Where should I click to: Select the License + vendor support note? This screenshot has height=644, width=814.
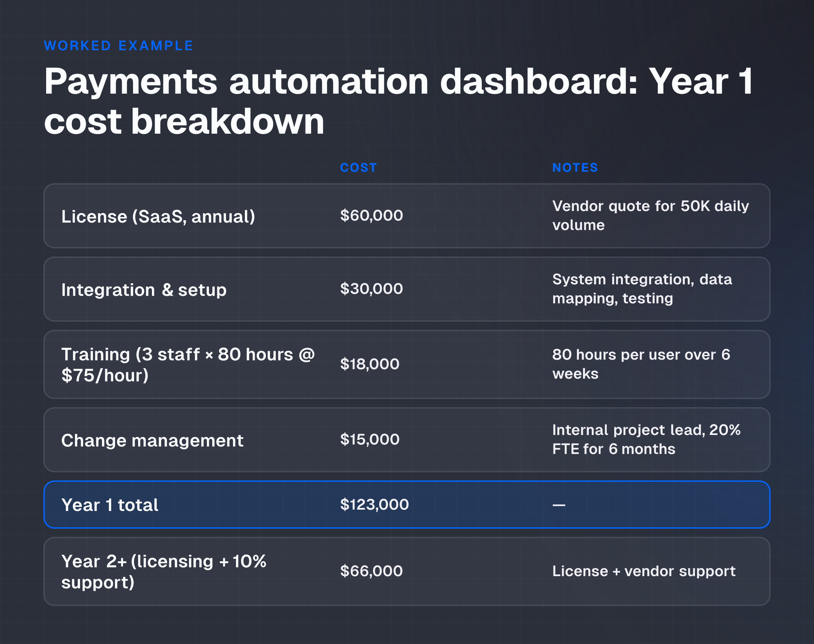coord(644,571)
